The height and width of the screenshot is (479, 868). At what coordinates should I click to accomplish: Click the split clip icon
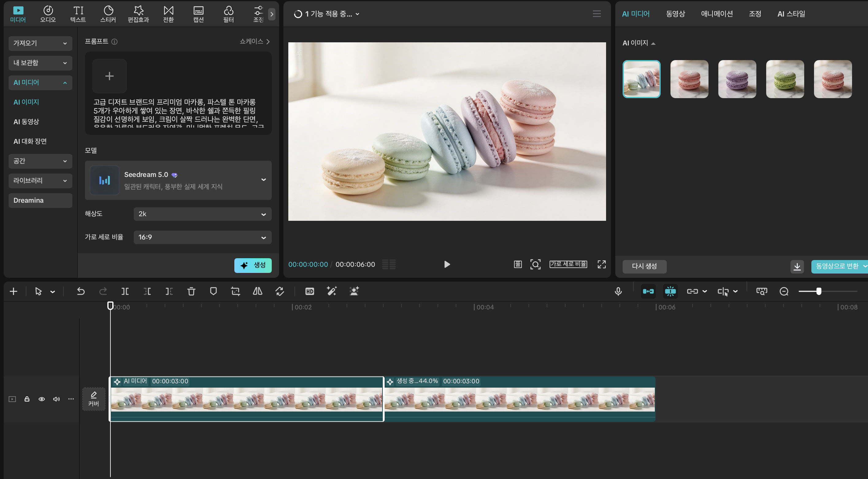[x=125, y=291]
